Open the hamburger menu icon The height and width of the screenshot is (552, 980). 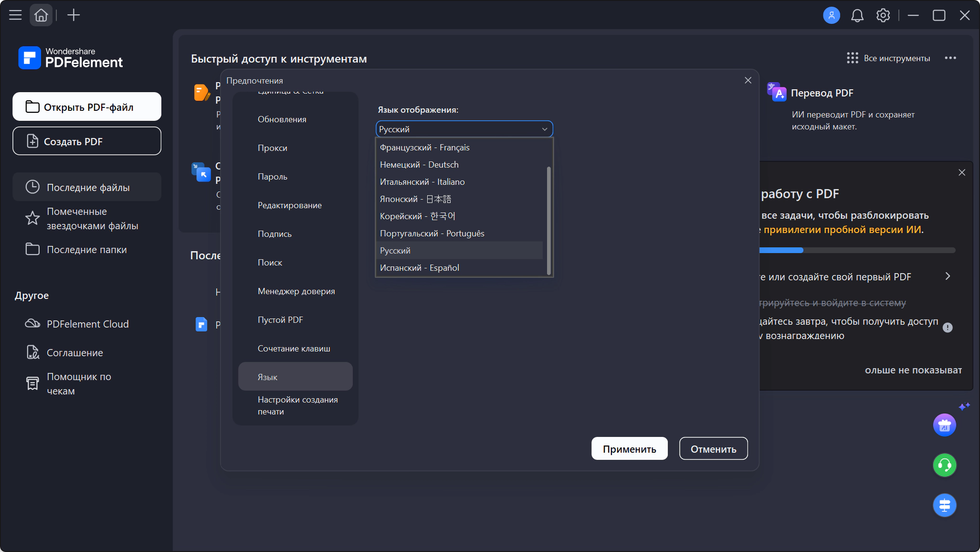point(15,15)
